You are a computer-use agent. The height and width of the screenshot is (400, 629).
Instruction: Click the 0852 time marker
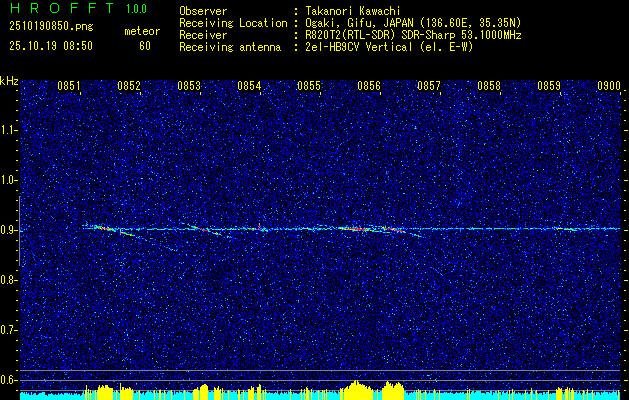coord(129,86)
